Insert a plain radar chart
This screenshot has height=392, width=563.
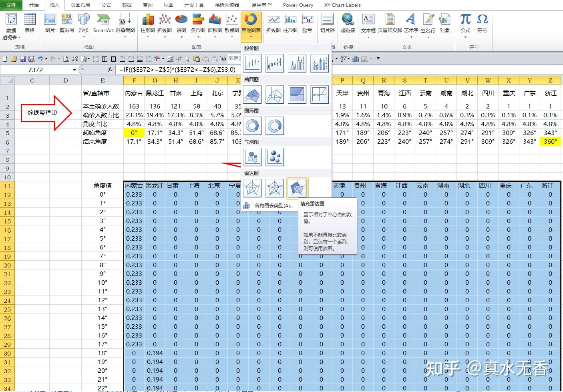tap(252, 188)
